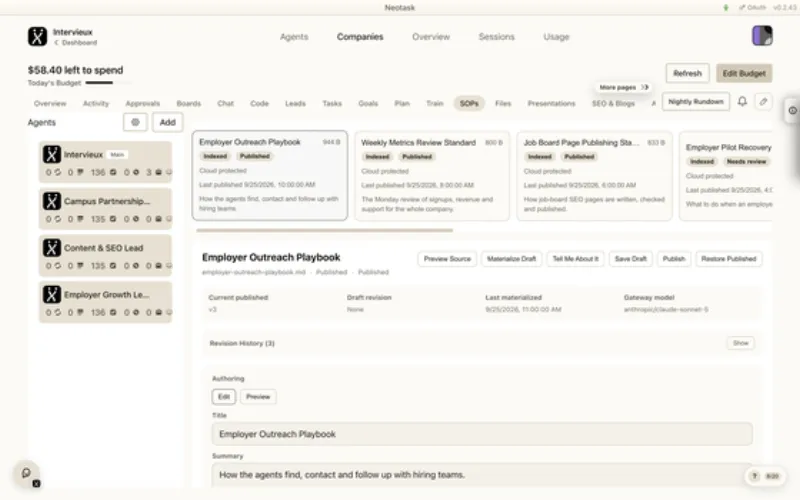
Task: Select the Weekly Metrics Review Standard card
Action: (432, 176)
